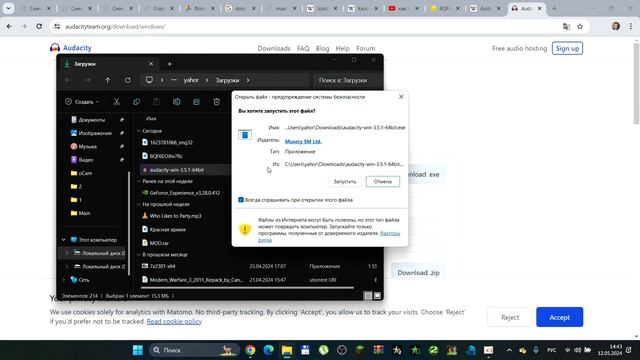This screenshot has width=640, height=360.
Task: Select GeForce_Experience file in list
Action: 184,193
